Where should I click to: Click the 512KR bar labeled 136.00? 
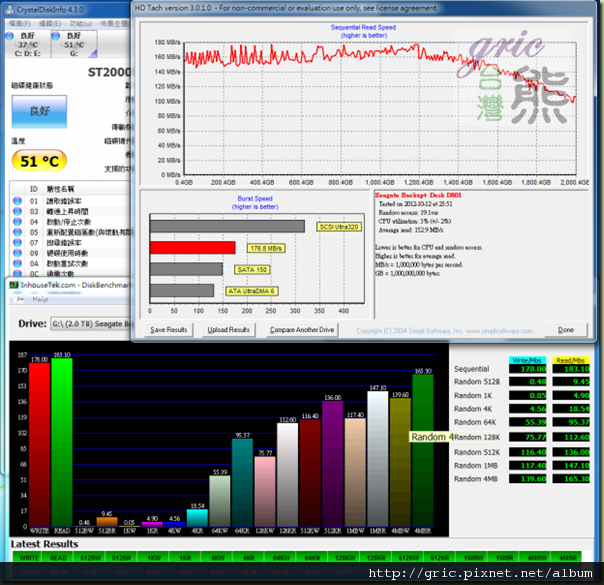[332, 464]
